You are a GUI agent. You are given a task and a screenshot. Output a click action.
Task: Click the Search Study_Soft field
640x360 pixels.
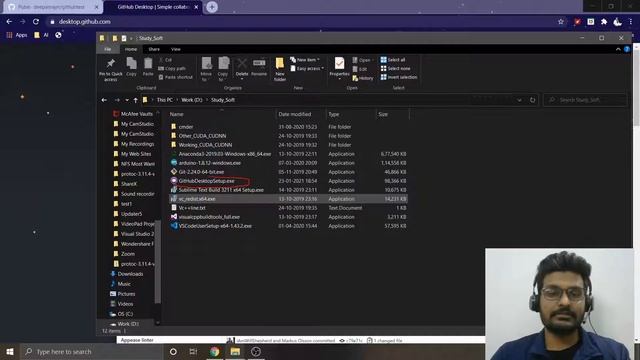585,100
